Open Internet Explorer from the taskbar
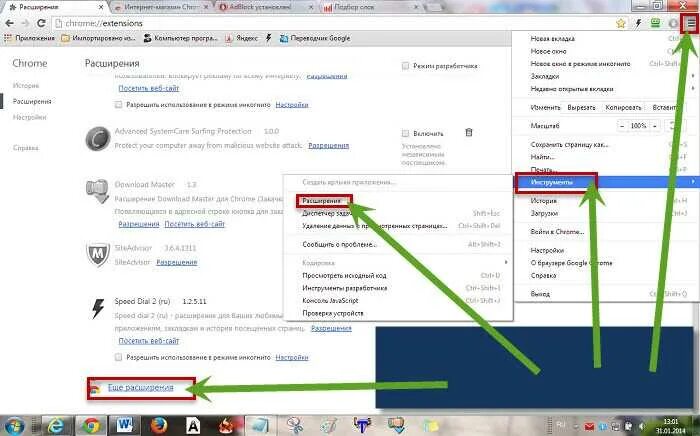The height and width of the screenshot is (436, 700). (55, 426)
